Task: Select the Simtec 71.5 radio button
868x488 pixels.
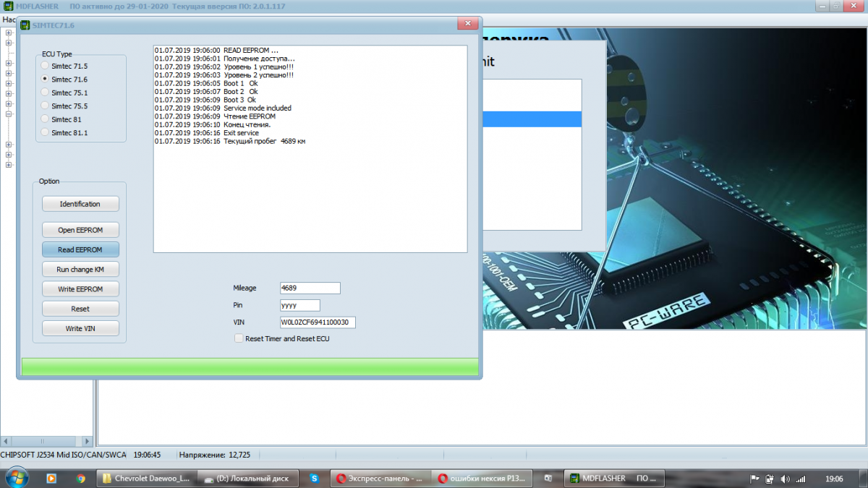Action: point(46,66)
